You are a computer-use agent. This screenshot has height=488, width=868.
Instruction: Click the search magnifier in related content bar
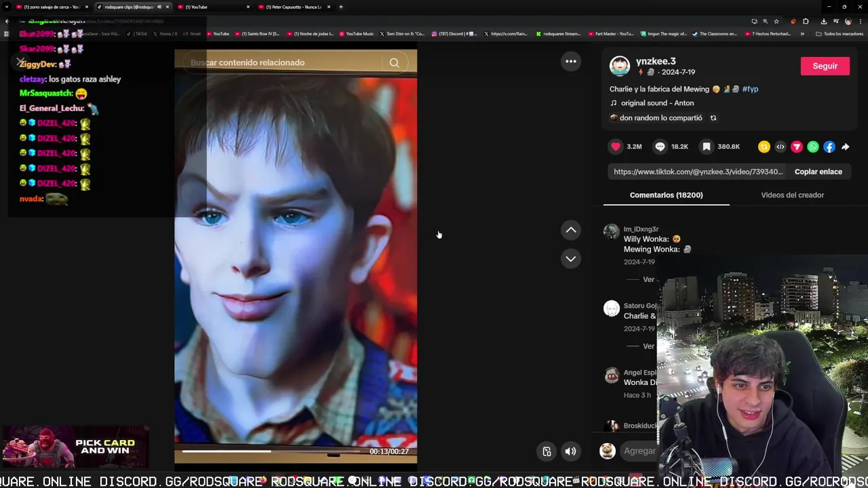click(394, 63)
